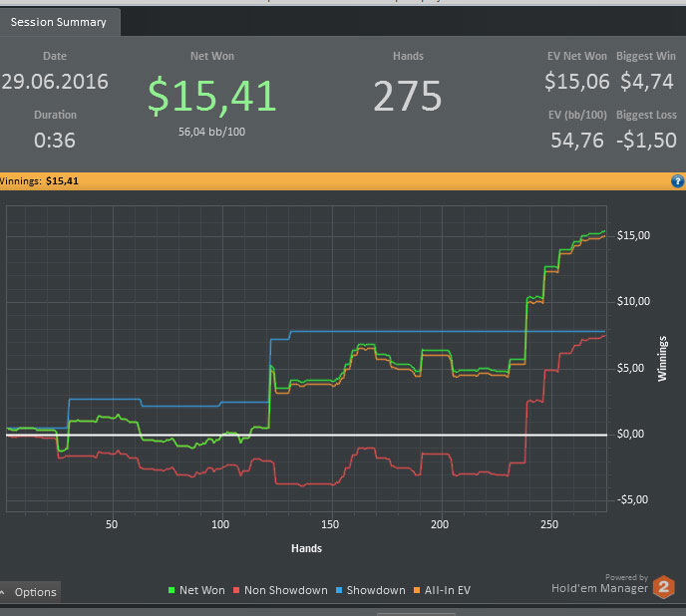Click the Date header label

click(55, 56)
